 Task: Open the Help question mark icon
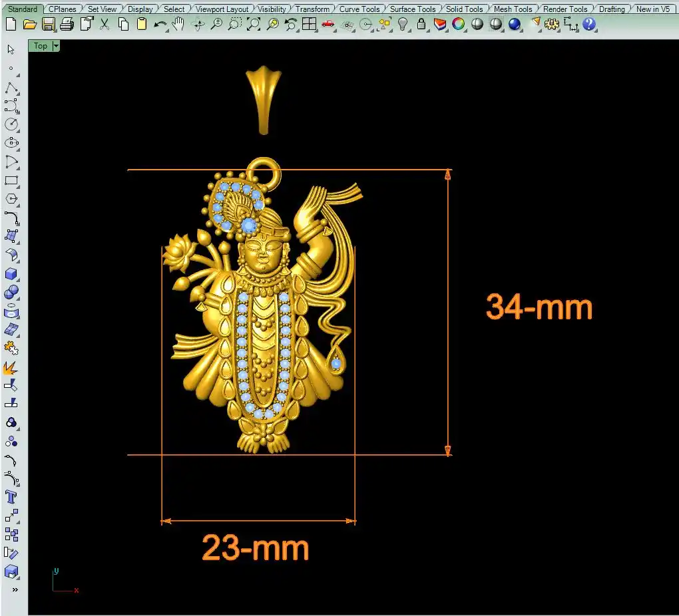589,25
